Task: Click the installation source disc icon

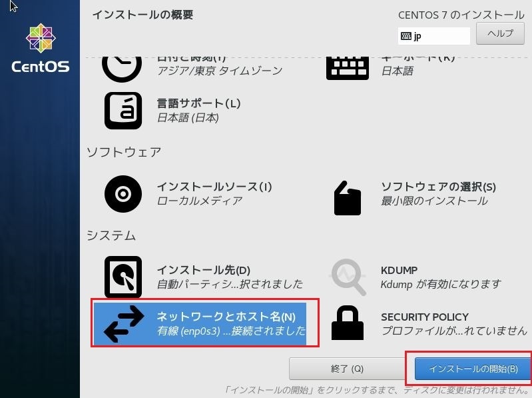Action: coord(123,194)
